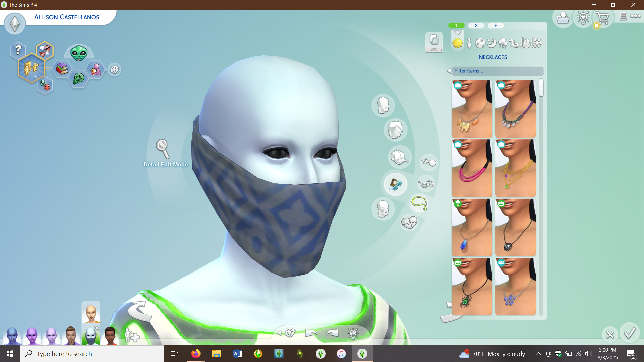Select the hot weather outfit category
This screenshot has height=362, width=644.
[526, 43]
